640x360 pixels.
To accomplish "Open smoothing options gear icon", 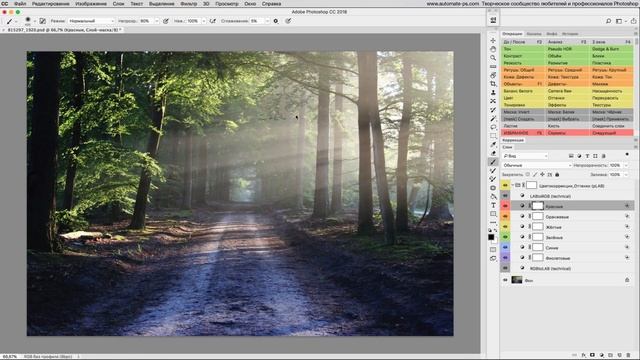I will point(276,21).
